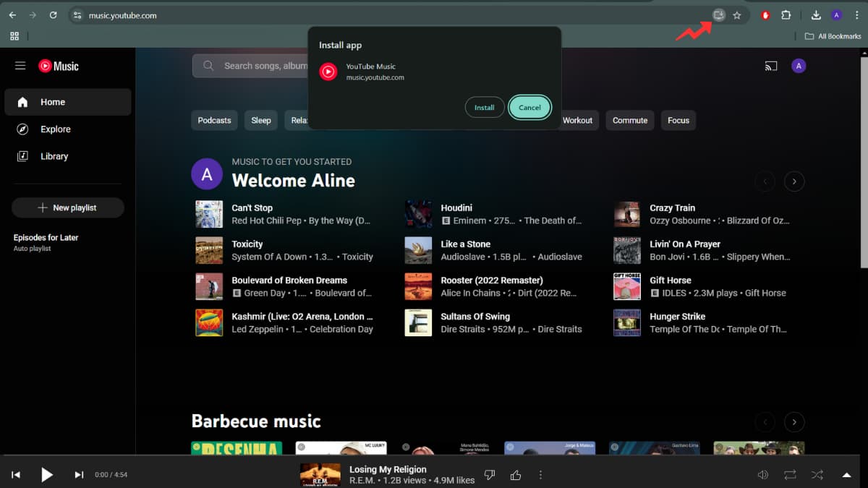This screenshot has height=488, width=868.
Task: Play the current song
Action: [47, 474]
